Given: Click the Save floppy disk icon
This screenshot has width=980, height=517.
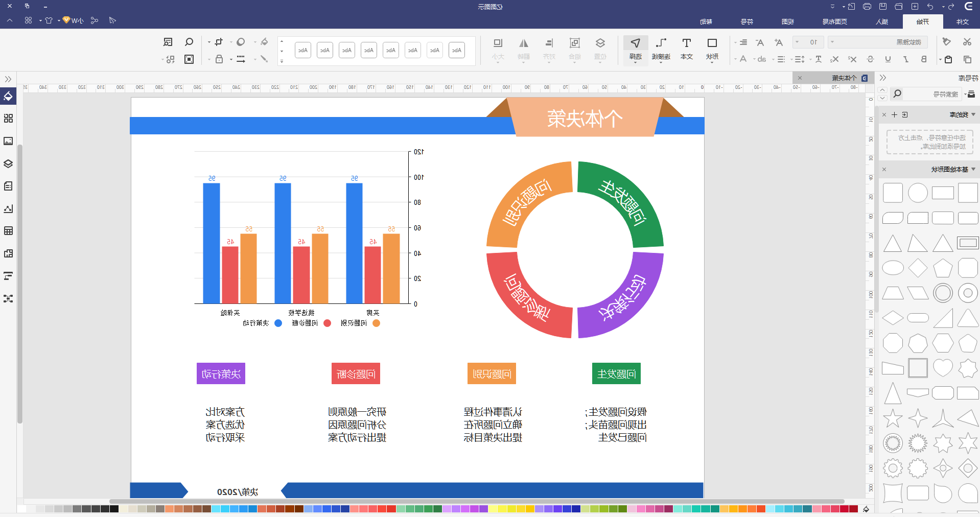Looking at the screenshot, I should pyautogui.click(x=883, y=7).
